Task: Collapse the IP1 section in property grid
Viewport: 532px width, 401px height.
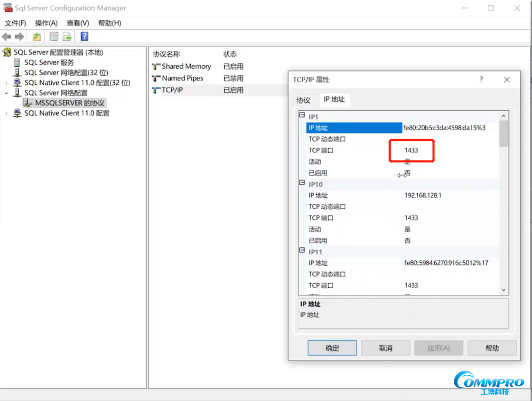Action: pos(302,116)
